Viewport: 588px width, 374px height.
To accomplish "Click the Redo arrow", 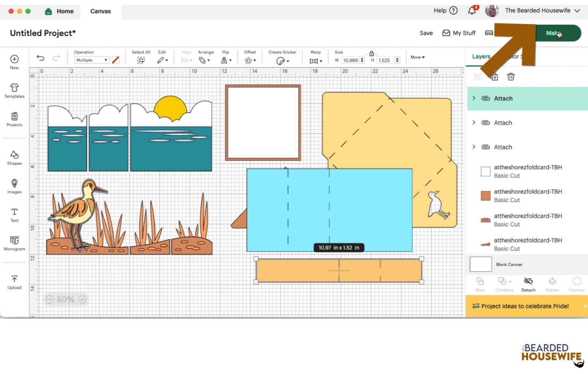I will point(56,58).
